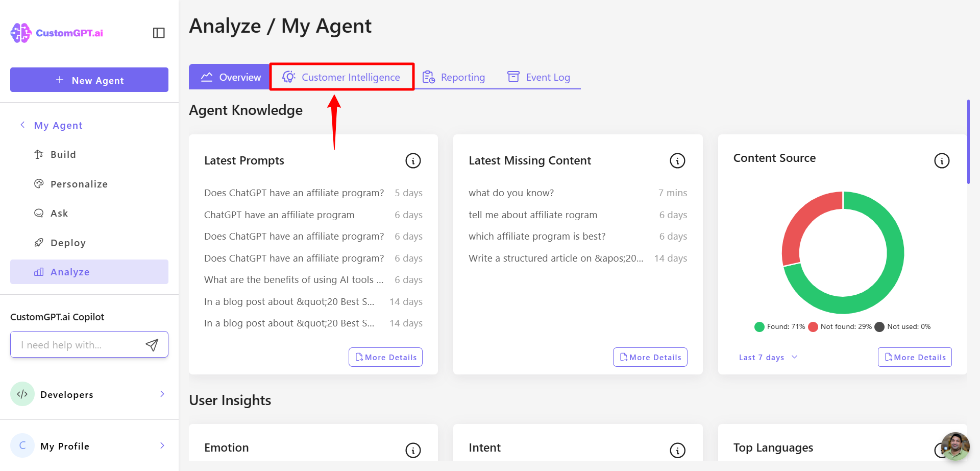Image resolution: width=980 pixels, height=471 pixels.
Task: Open the Deploy menu item
Action: click(89, 243)
